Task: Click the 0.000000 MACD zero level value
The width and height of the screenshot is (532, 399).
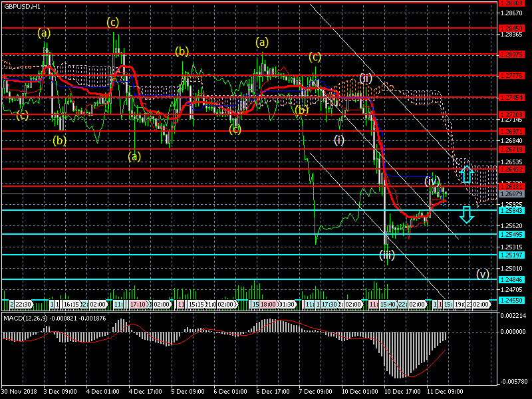Action: [x=513, y=331]
